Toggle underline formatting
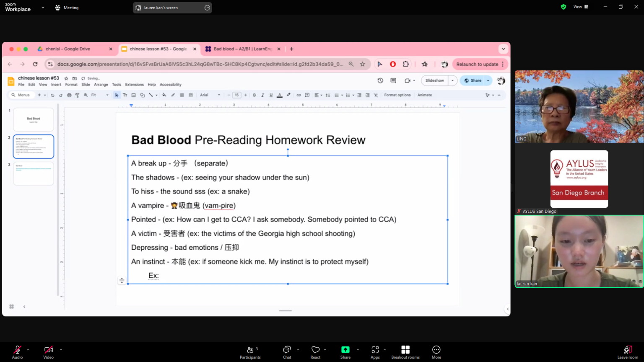644x362 pixels. (x=271, y=95)
